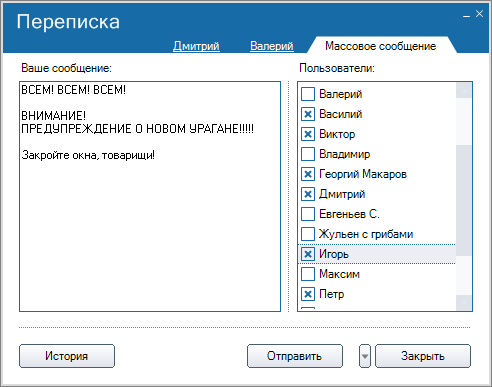Image resolution: width=492 pixels, height=387 pixels.
Task: Select the name Владимир in list
Action: [x=344, y=154]
